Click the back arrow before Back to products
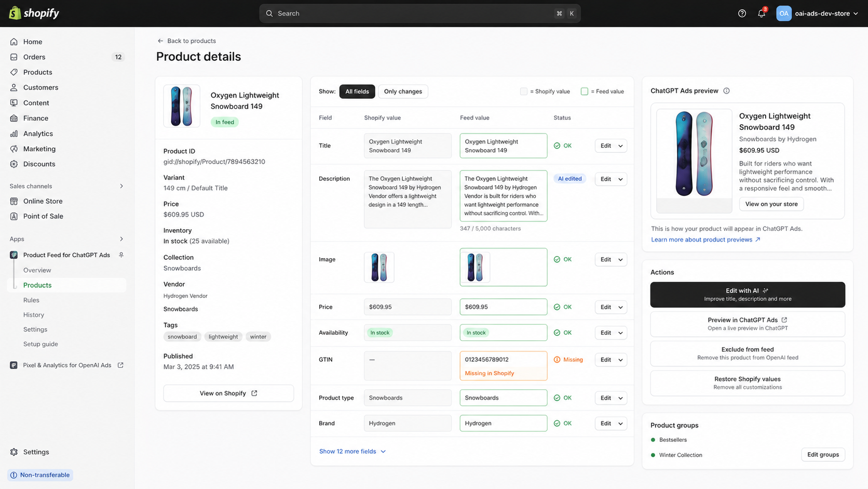The image size is (868, 489). [160, 41]
